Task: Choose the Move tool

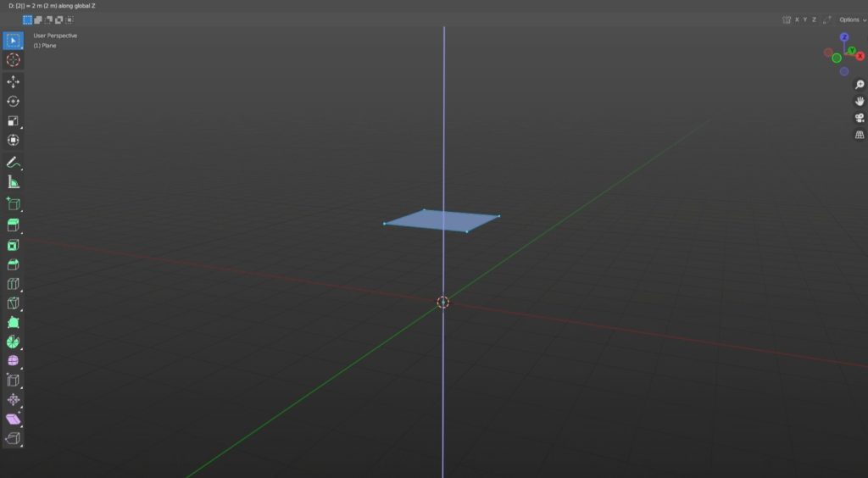Action: pyautogui.click(x=13, y=82)
